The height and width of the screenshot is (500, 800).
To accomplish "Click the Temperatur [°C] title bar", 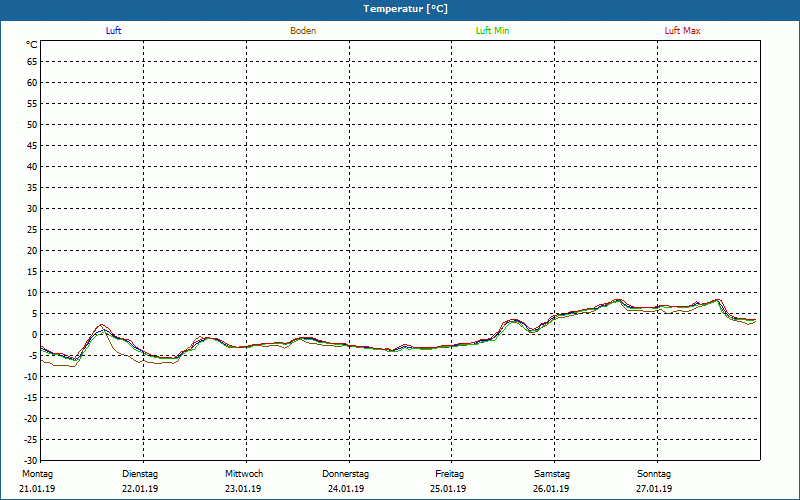I will point(400,9).
